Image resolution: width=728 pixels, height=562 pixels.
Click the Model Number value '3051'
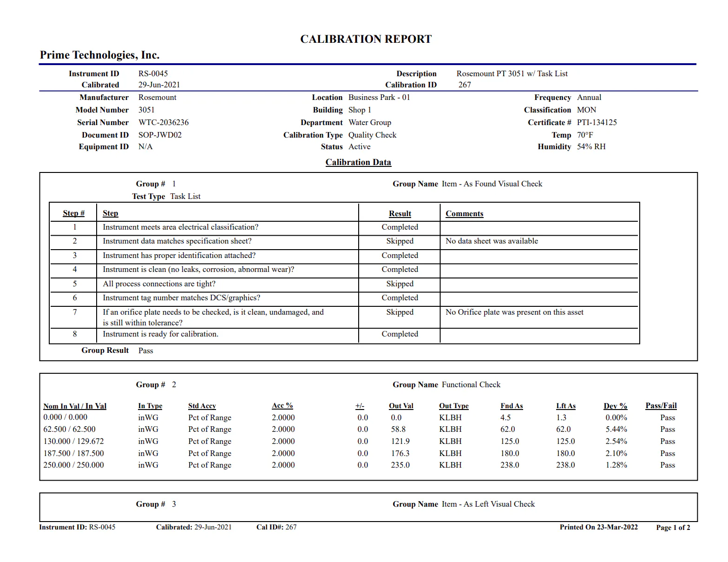coord(146,110)
